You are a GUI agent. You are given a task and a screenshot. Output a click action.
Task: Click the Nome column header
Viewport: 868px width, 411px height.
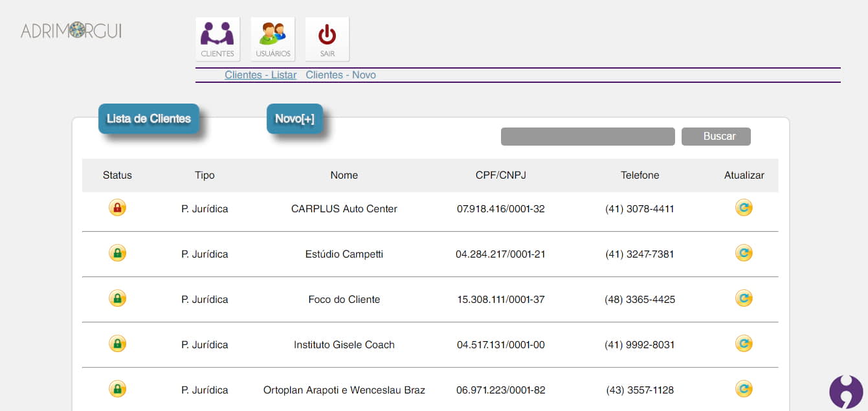tap(344, 175)
